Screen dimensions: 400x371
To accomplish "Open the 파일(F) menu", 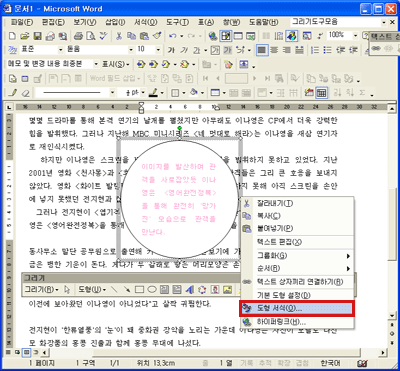I will 22,22.
